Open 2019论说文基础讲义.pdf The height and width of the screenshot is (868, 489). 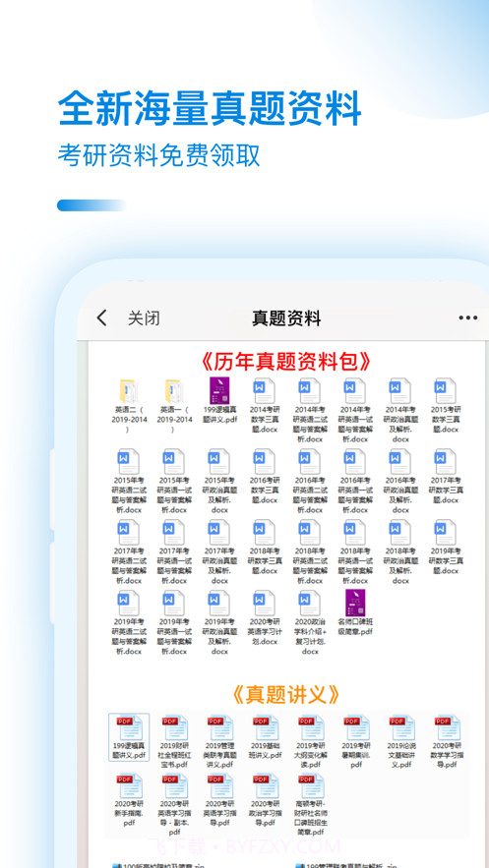tap(401, 742)
